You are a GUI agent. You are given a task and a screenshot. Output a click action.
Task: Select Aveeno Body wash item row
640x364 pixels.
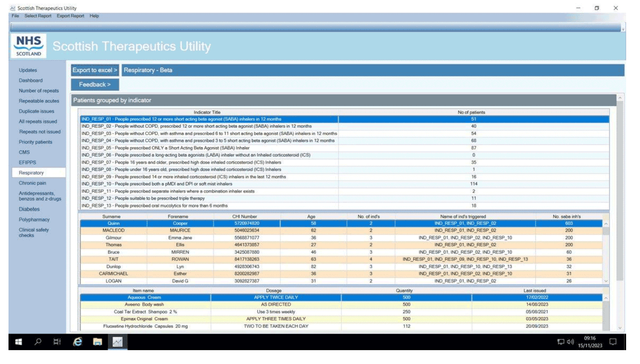click(341, 305)
